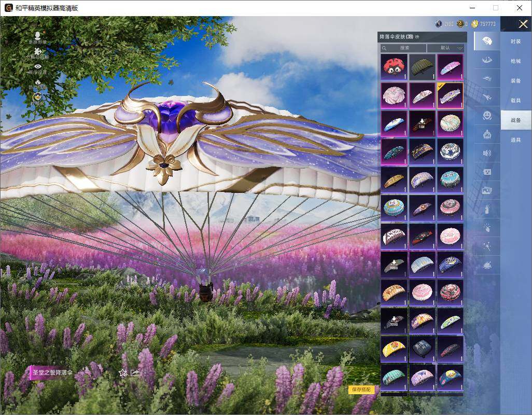Open the 分解与拓解 puzzle-piece icon
The image size is (532, 415).
point(38,51)
